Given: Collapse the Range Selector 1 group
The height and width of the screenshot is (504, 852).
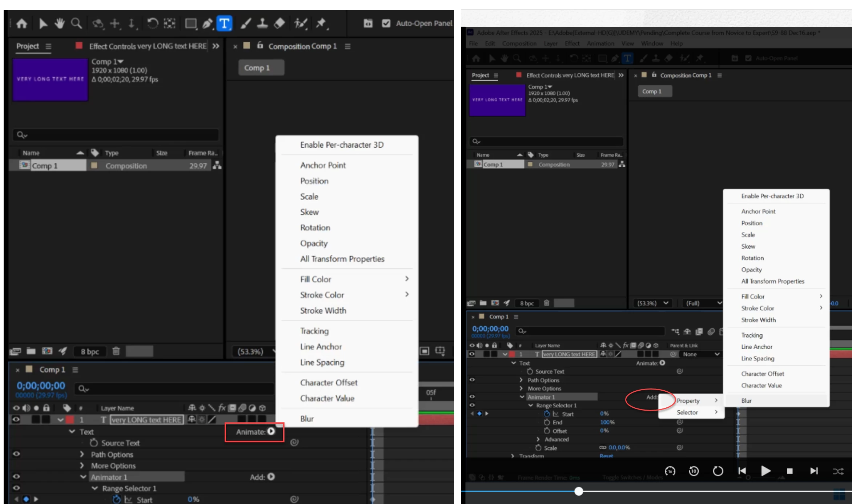Looking at the screenshot, I should point(95,488).
